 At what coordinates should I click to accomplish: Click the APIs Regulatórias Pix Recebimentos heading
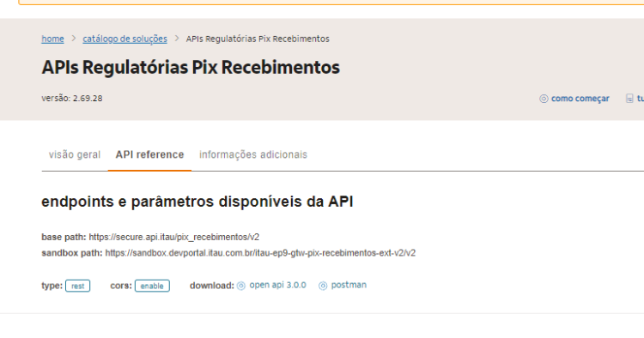191,68
